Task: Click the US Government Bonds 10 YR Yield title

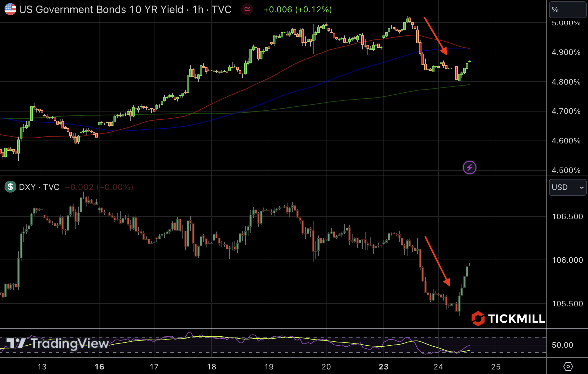Action: [101, 9]
